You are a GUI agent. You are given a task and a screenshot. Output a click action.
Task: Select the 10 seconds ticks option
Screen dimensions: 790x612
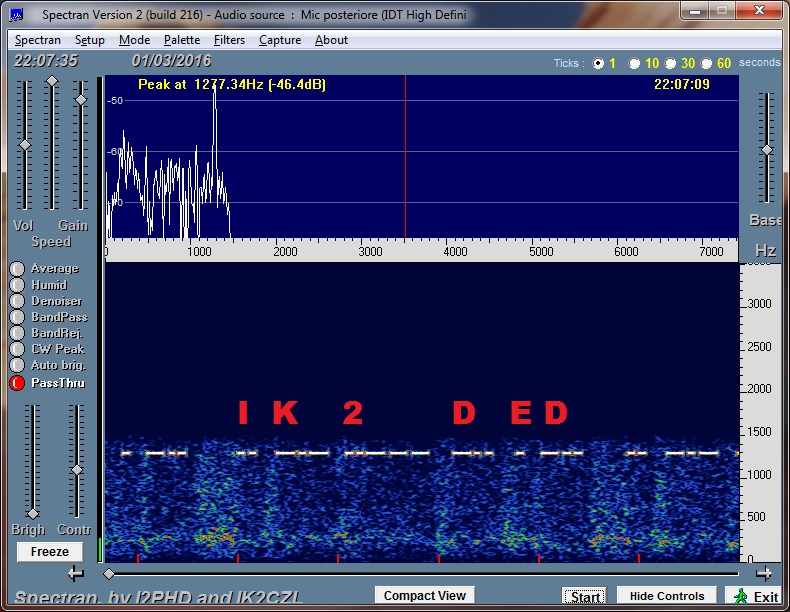point(634,63)
